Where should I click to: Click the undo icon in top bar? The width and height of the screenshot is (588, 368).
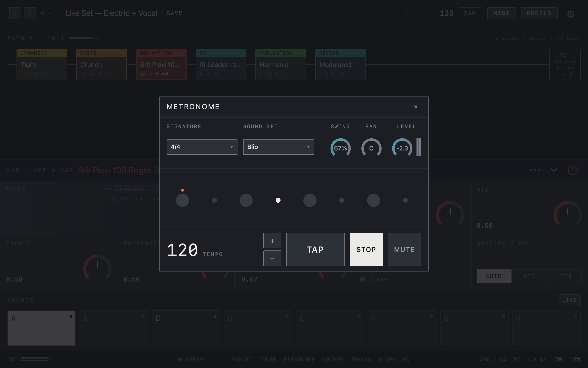pyautogui.click(x=409, y=13)
